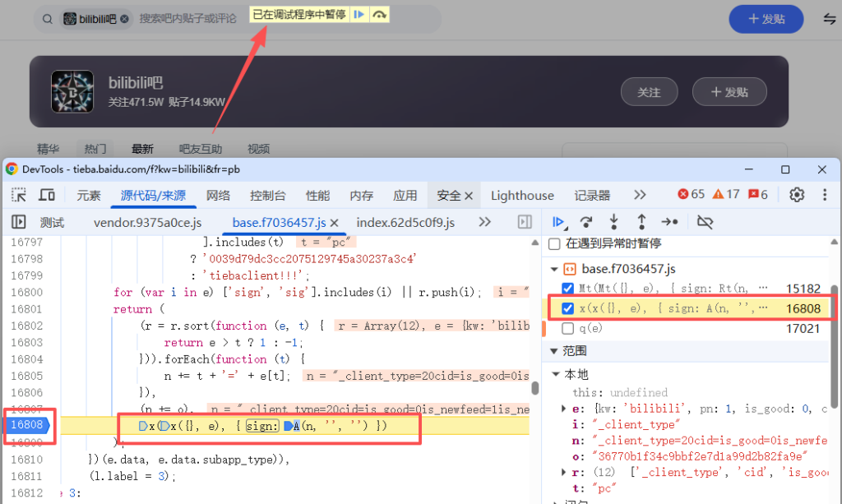
Task: Uncheck the breakpoint at line 15182
Action: coord(567,289)
